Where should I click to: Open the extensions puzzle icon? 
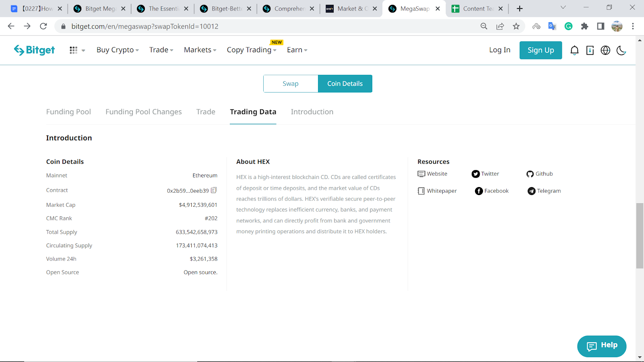pos(584,26)
